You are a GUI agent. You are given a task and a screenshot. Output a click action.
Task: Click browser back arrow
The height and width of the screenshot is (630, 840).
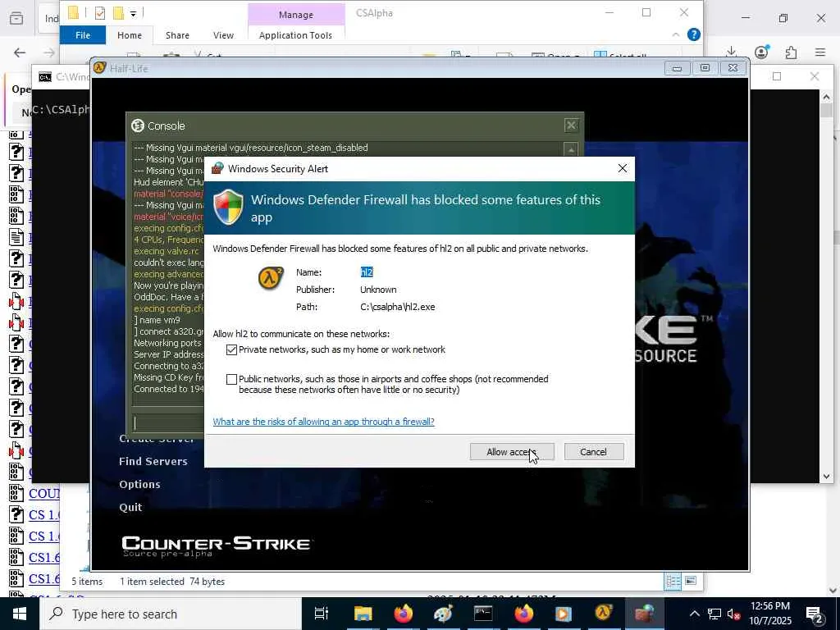pyautogui.click(x=20, y=52)
